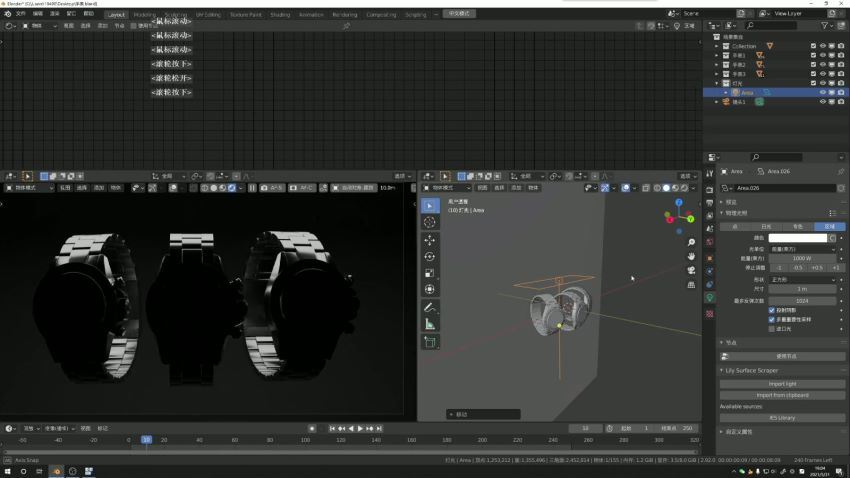The height and width of the screenshot is (478, 850).
Task: Click the Import from clipboard button
Action: (x=783, y=395)
